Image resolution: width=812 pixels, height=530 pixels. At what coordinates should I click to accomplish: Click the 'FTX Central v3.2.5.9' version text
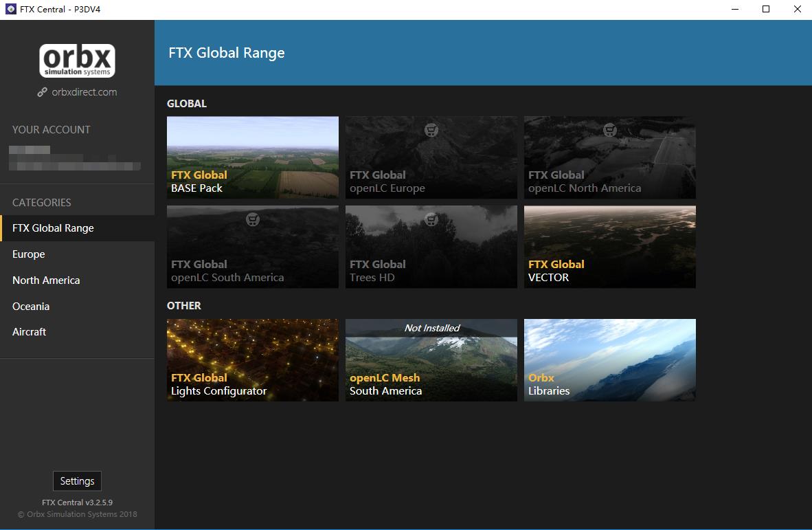[77, 503]
